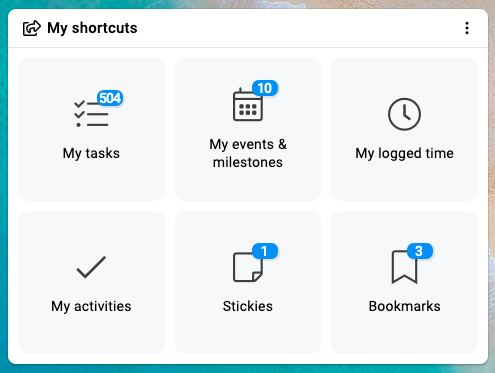Open the bookmark ribbon icon
495x373 pixels.
404,267
